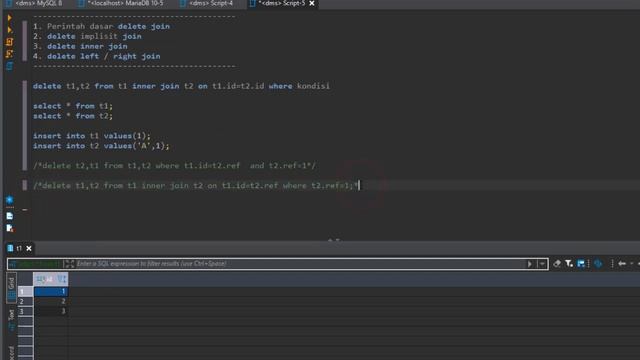Viewport: 640px width, 360px height.
Task: Click the blue circular refresh icon in results toolbar
Action: (598, 264)
